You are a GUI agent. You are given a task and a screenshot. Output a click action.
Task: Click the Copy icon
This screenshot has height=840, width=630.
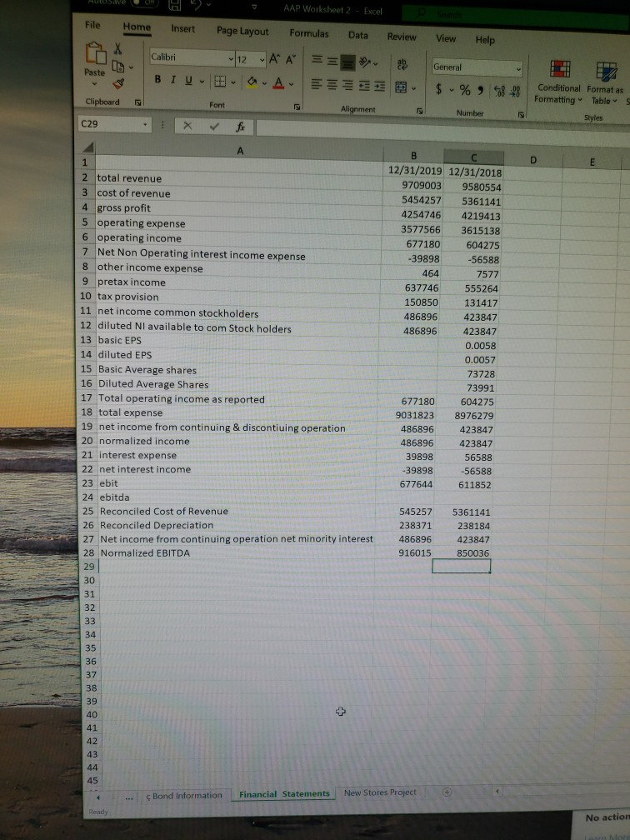[x=117, y=67]
